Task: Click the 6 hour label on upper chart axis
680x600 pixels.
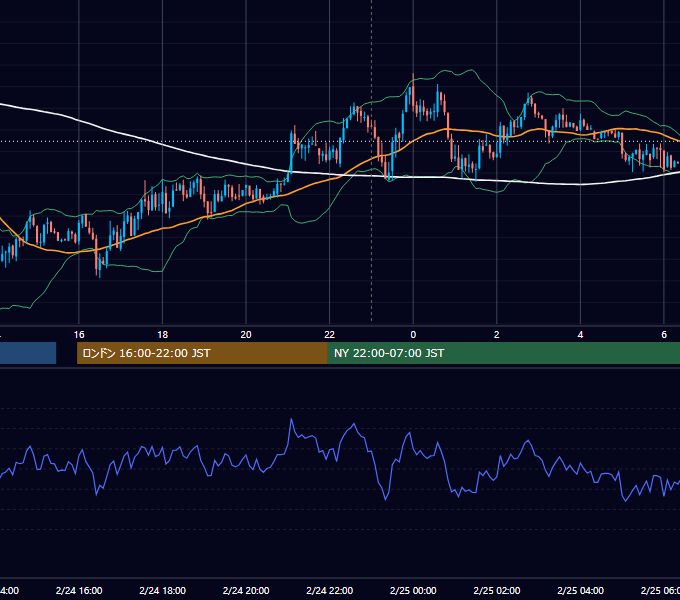Action: point(664,335)
